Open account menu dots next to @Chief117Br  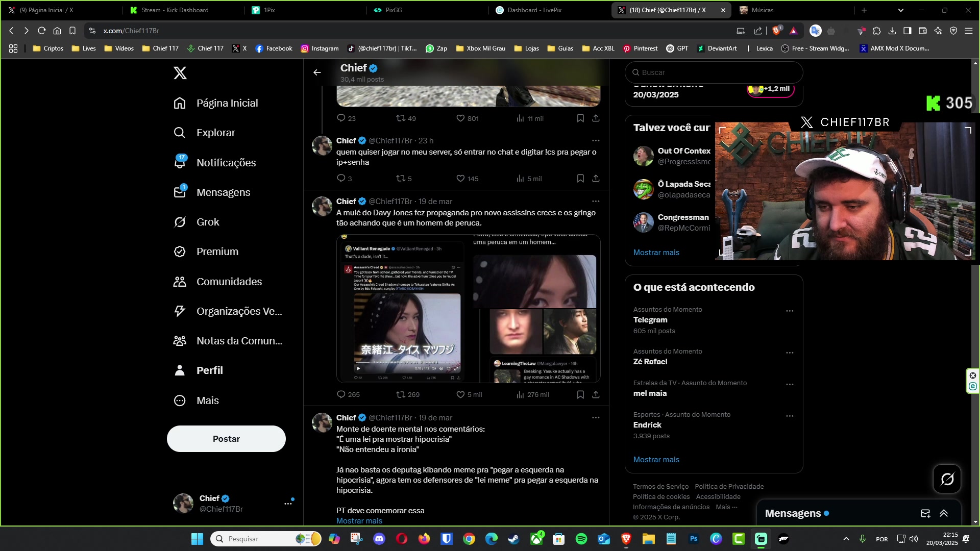click(288, 504)
